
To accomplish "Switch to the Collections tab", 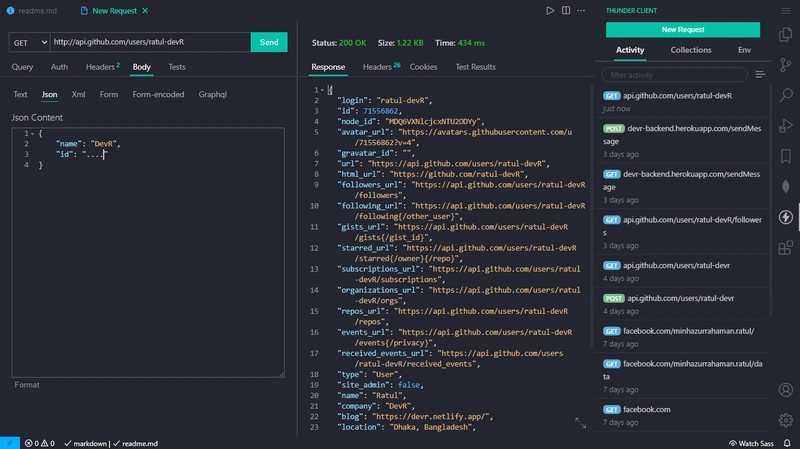I will 691,50.
